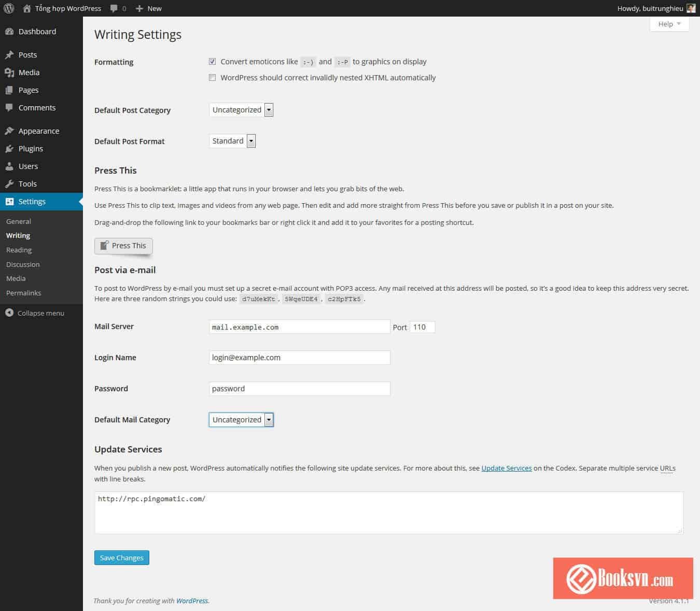Viewport: 700px width, 611px height.
Task: Click the Collapse menu arrow icon
Action: 9,313
